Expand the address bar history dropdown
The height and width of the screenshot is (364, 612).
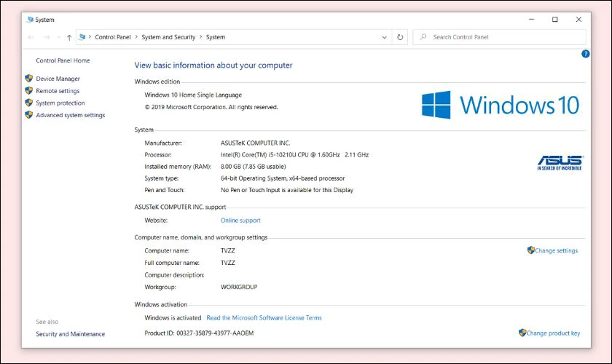pos(384,37)
